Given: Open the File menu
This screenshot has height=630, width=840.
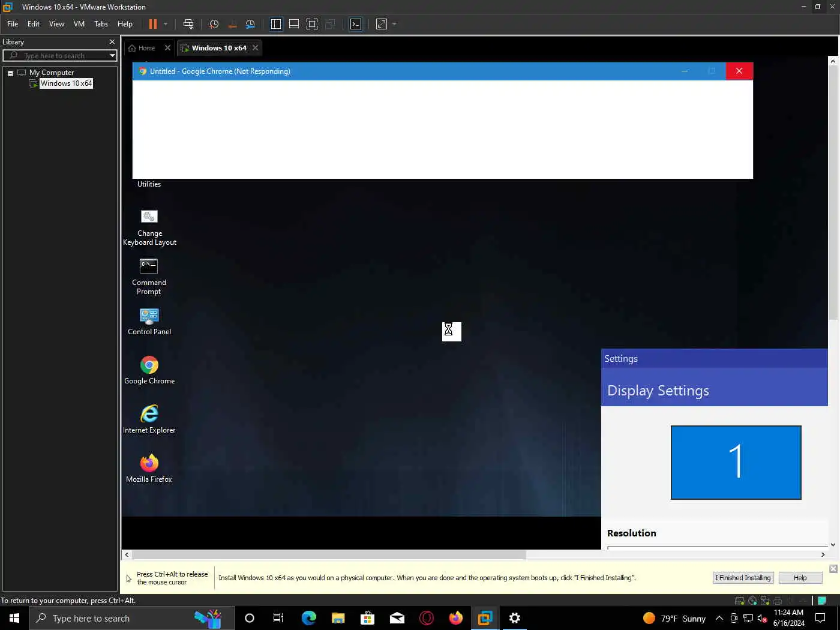Looking at the screenshot, I should pos(13,24).
